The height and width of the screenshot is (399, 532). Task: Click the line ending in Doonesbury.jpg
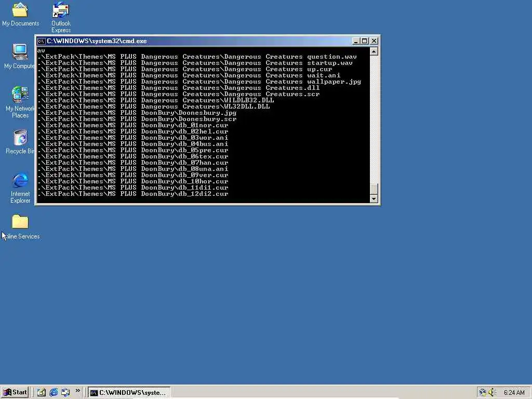pos(137,113)
